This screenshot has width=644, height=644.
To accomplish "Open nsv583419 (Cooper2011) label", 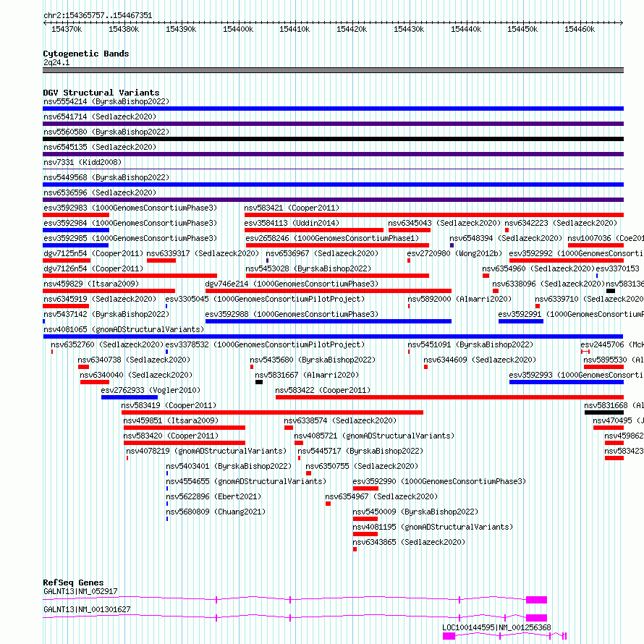I will [x=169, y=405].
